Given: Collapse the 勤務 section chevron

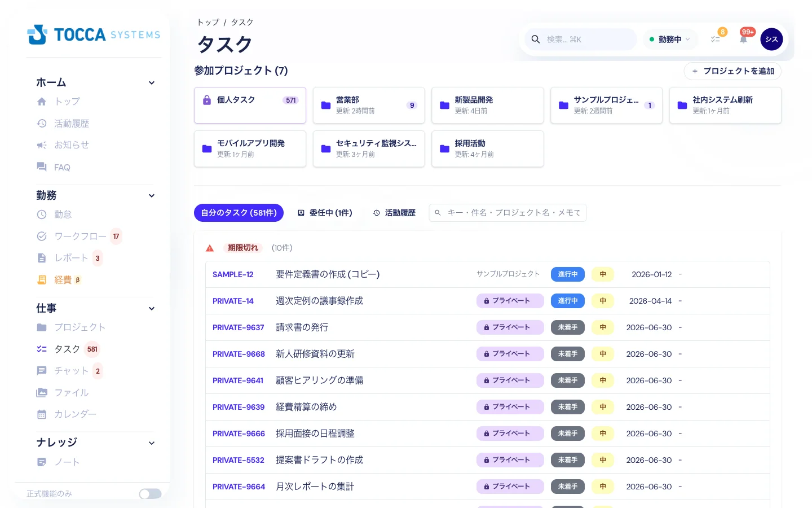Looking at the screenshot, I should (152, 196).
